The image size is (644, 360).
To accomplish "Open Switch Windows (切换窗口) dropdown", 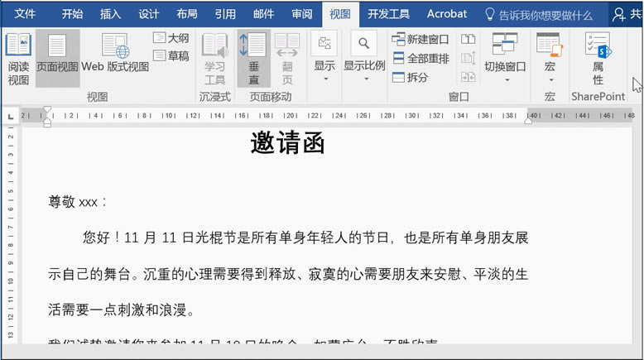I will (x=505, y=57).
